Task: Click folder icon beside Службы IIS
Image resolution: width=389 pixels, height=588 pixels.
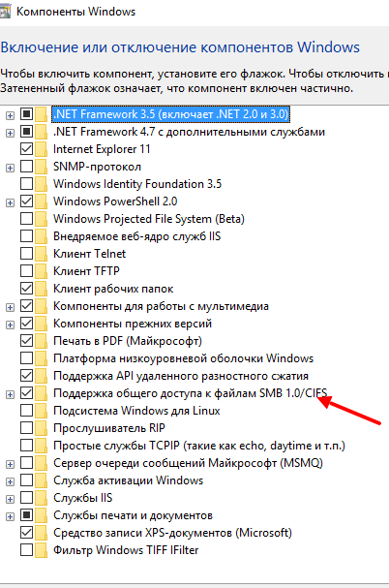Action: tap(42, 498)
